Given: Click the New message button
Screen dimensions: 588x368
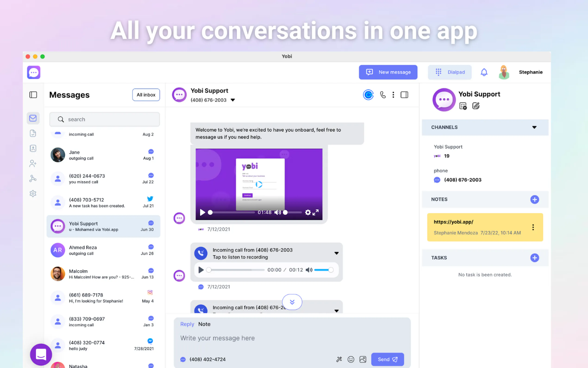Looking at the screenshot, I should (388, 72).
